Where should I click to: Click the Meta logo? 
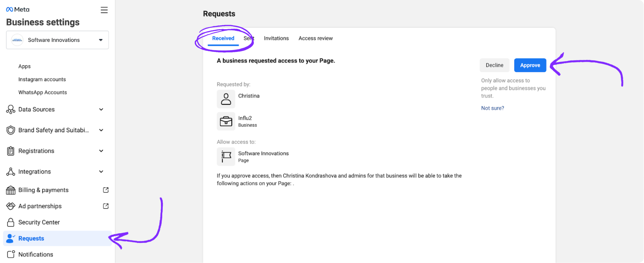[x=18, y=10]
